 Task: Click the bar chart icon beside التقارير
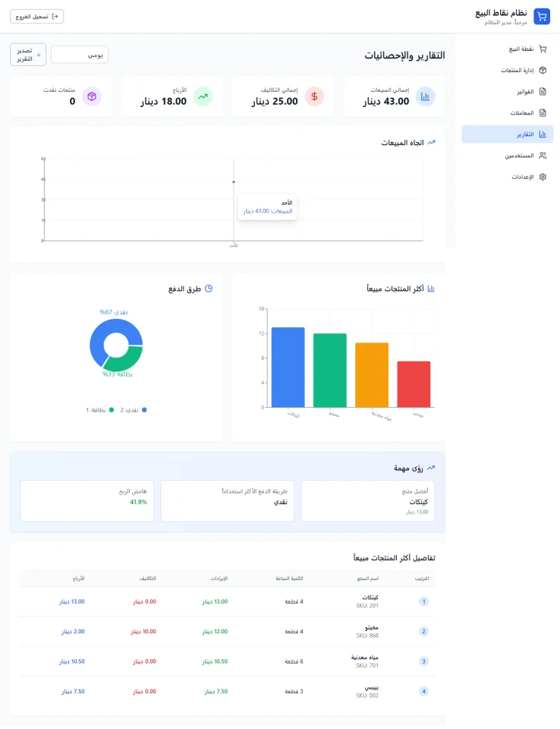[543, 134]
